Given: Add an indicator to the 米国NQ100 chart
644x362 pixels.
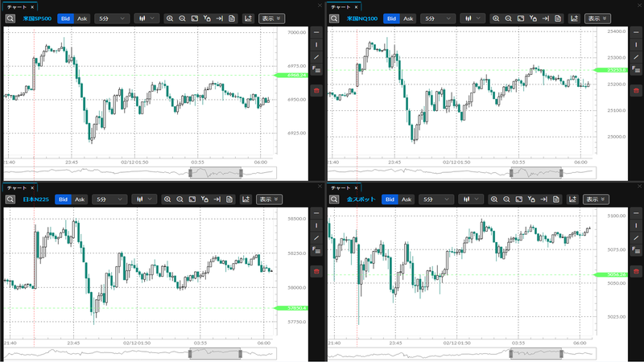Looking at the screenshot, I should tap(574, 19).
